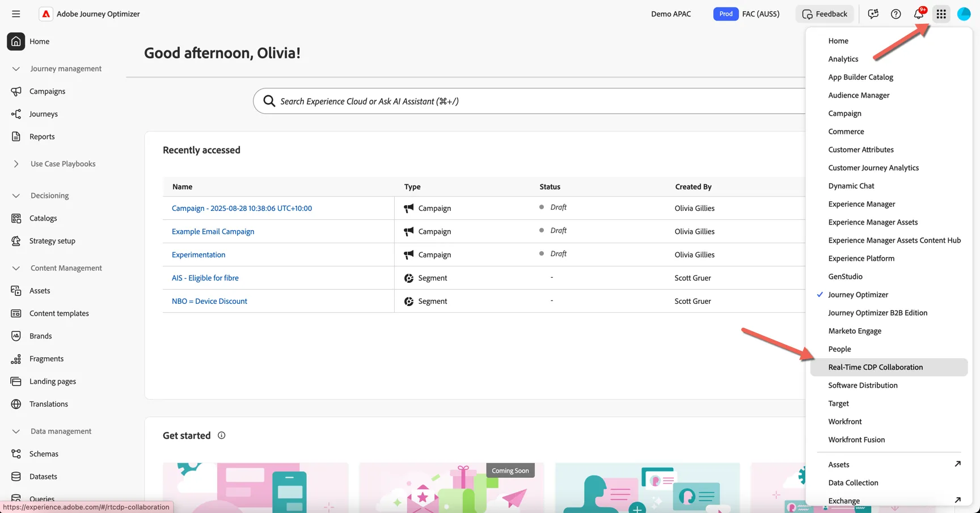Open the AI Assistant chat icon
980x513 pixels.
873,14
